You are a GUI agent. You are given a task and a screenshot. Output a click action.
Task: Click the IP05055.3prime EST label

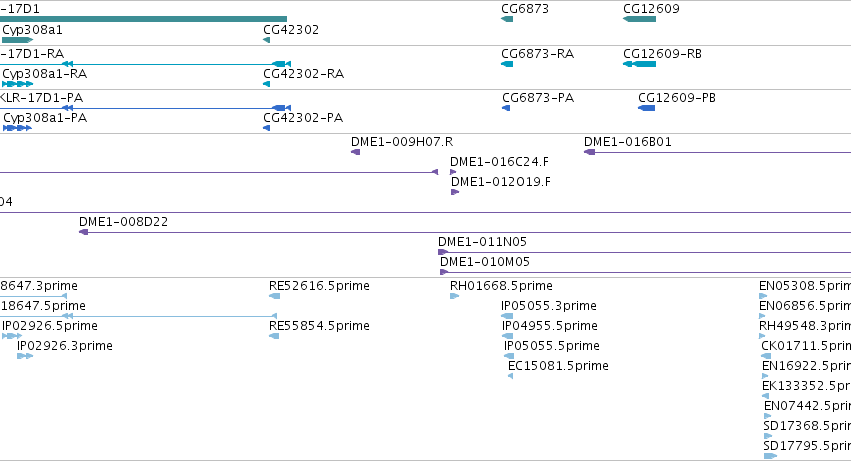click(x=549, y=306)
